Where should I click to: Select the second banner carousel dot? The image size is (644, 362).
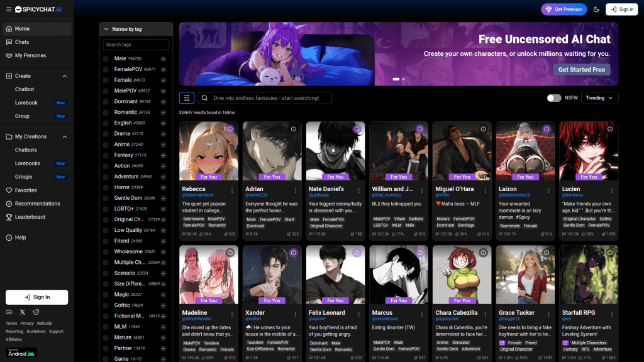pyautogui.click(x=403, y=79)
